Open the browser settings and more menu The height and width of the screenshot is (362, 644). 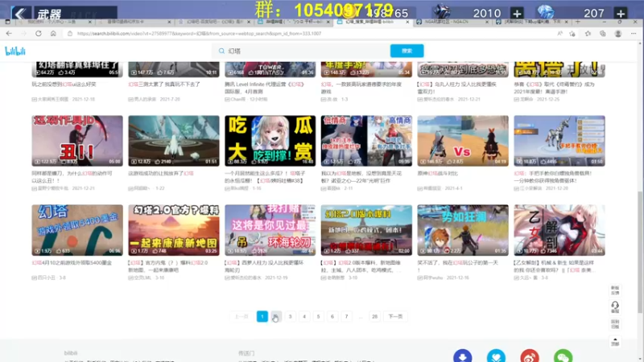[x=634, y=34]
